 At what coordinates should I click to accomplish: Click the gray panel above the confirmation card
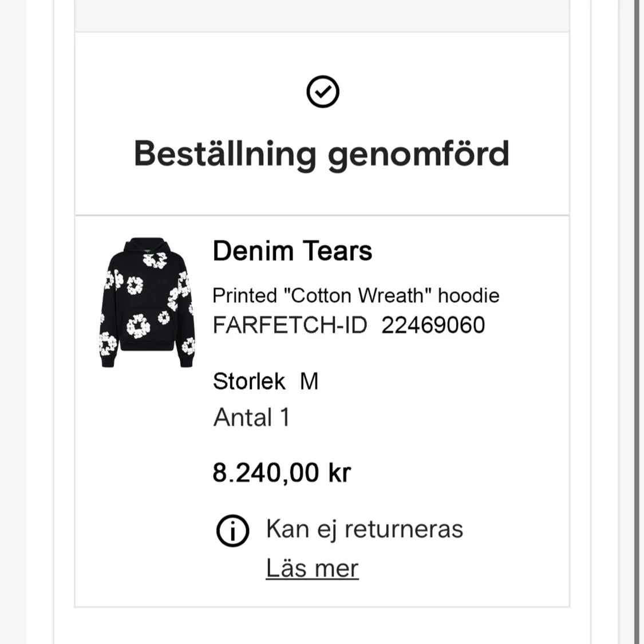322,15
